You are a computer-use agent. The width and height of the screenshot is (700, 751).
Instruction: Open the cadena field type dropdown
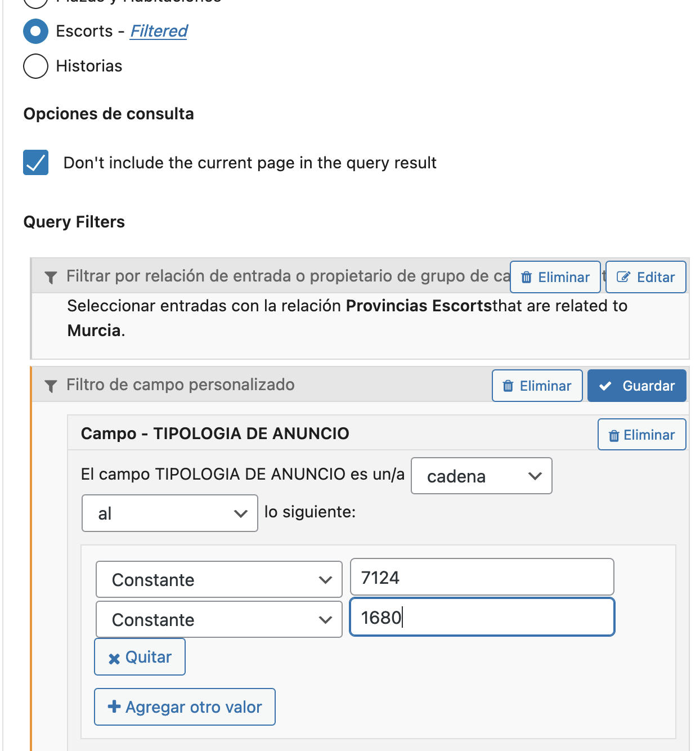(x=482, y=476)
